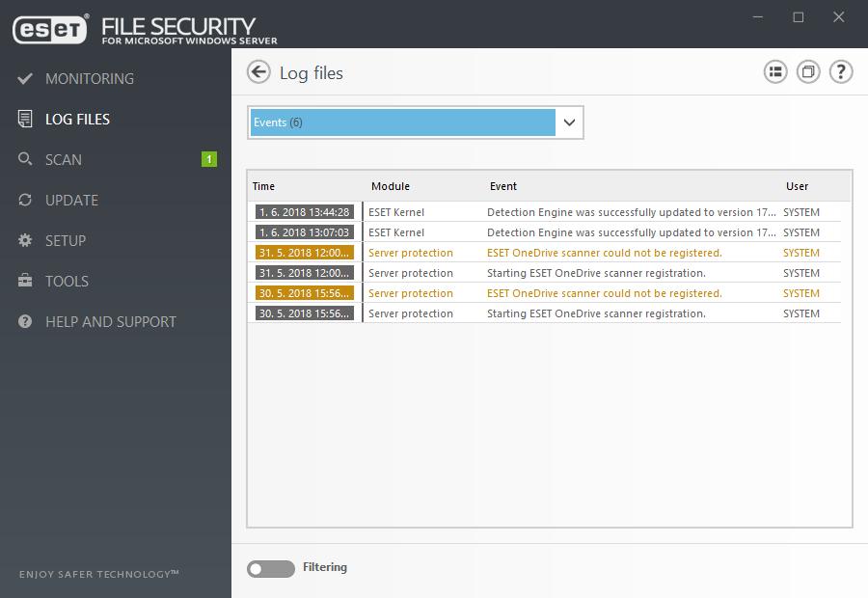
Task: Open the Setup section
Action: [66, 240]
